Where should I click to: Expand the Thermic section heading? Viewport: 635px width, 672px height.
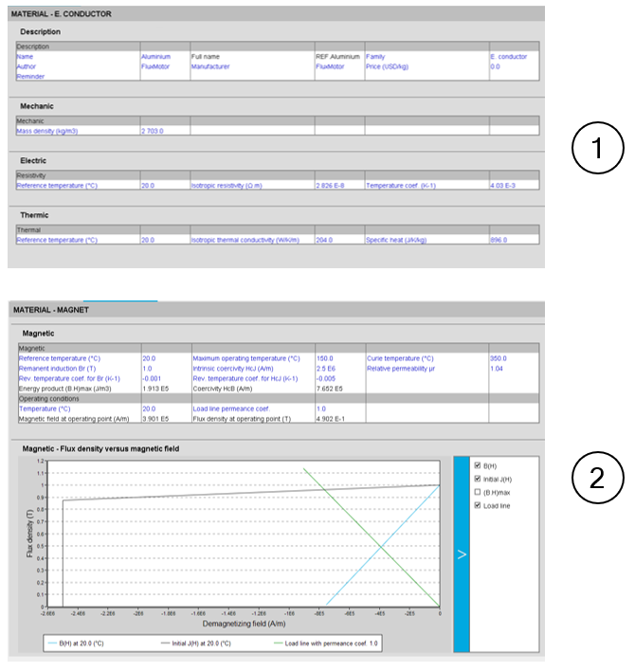coord(35,215)
